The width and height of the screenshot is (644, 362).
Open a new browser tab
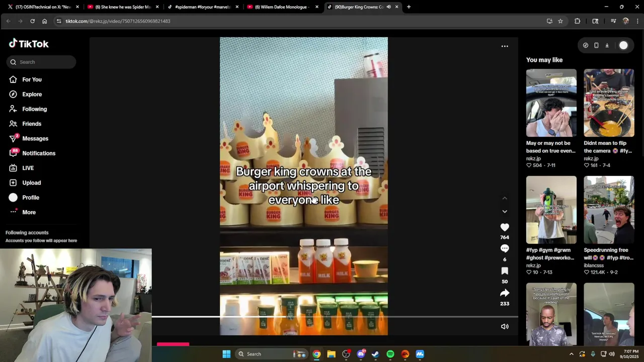(x=409, y=7)
